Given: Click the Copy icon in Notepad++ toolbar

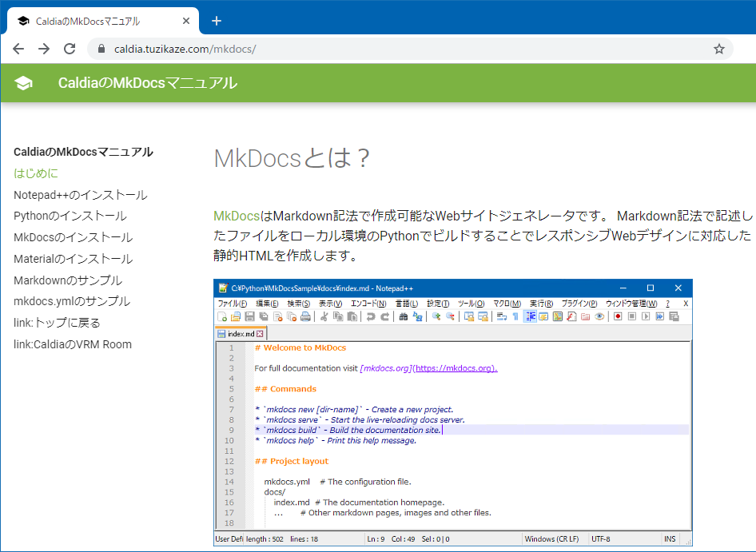Looking at the screenshot, I should click(x=338, y=316).
